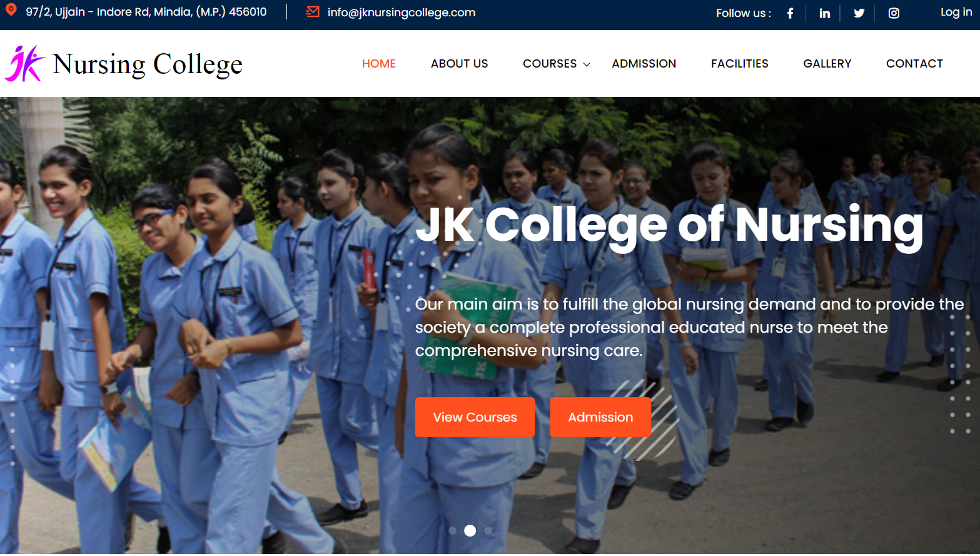Select the first carousel slide dot

452,530
